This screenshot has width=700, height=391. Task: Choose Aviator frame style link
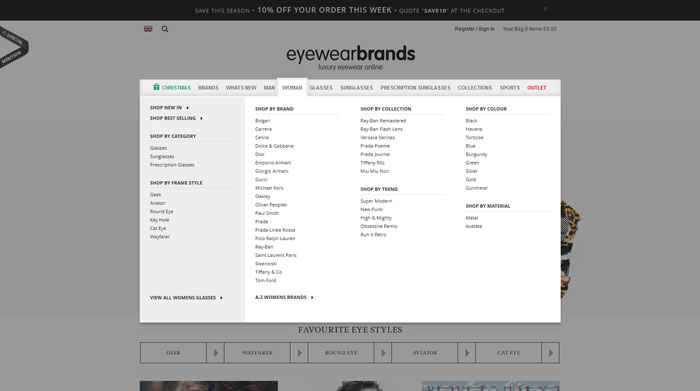(x=158, y=204)
